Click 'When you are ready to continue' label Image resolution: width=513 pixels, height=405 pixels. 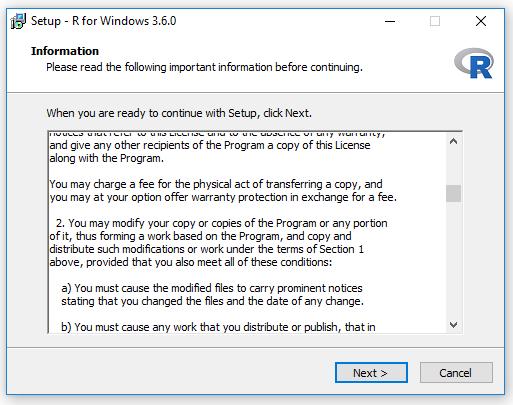179,113
